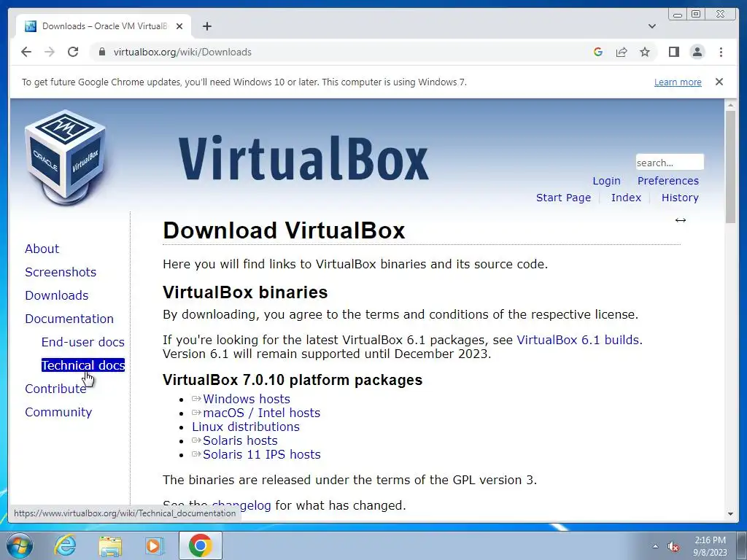Open the History link

680,198
